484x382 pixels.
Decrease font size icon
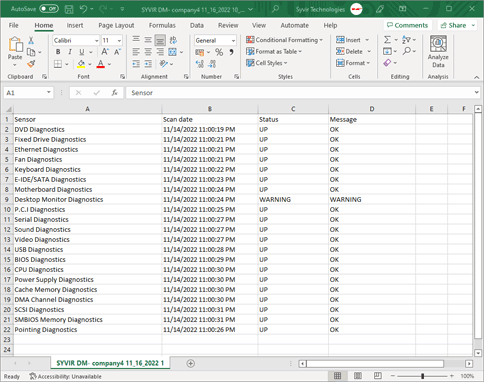[x=117, y=52]
